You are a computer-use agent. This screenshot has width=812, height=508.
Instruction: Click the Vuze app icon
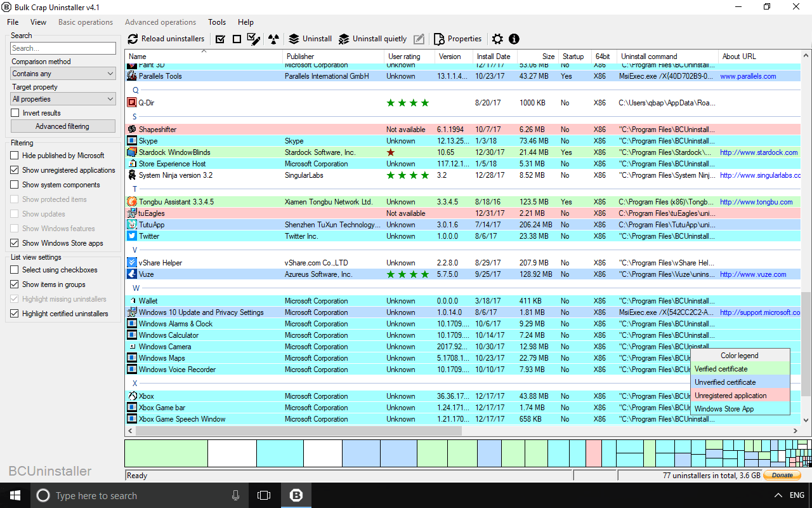(132, 274)
